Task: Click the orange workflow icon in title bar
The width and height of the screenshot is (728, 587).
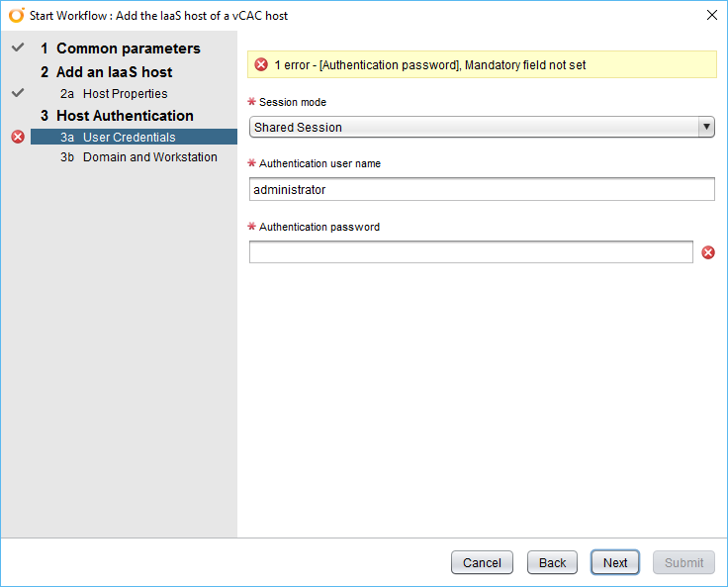Action: click(16, 16)
